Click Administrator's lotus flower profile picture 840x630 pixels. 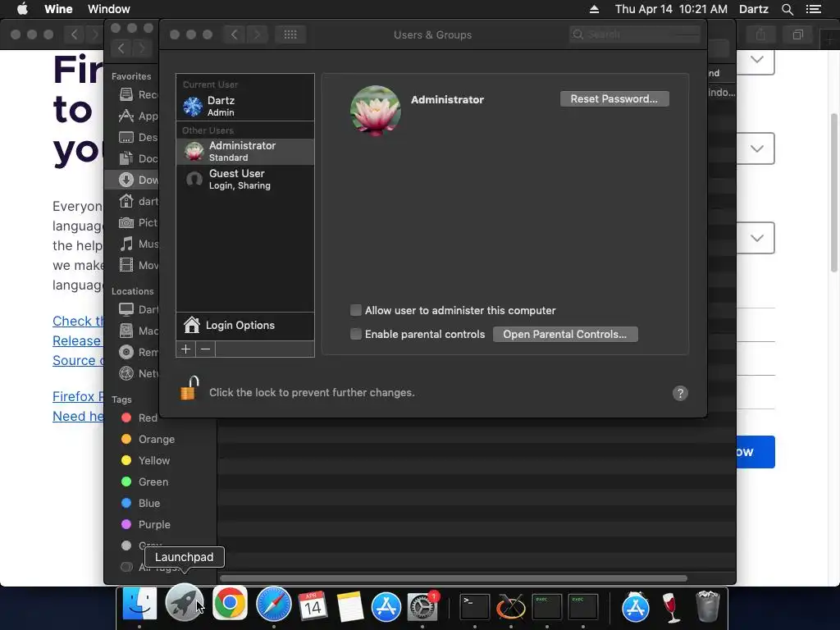pyautogui.click(x=375, y=111)
